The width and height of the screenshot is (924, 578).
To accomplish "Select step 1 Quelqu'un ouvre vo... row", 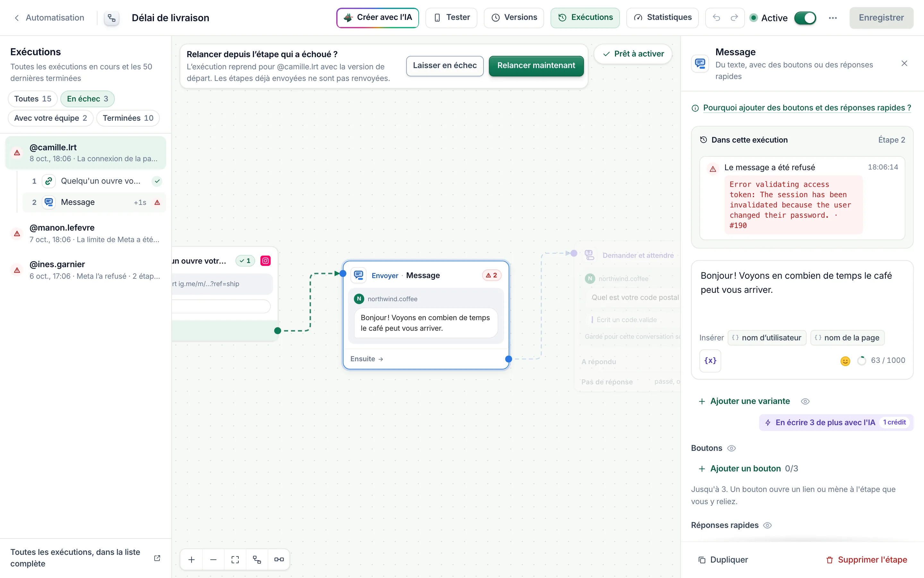I will 94,181.
